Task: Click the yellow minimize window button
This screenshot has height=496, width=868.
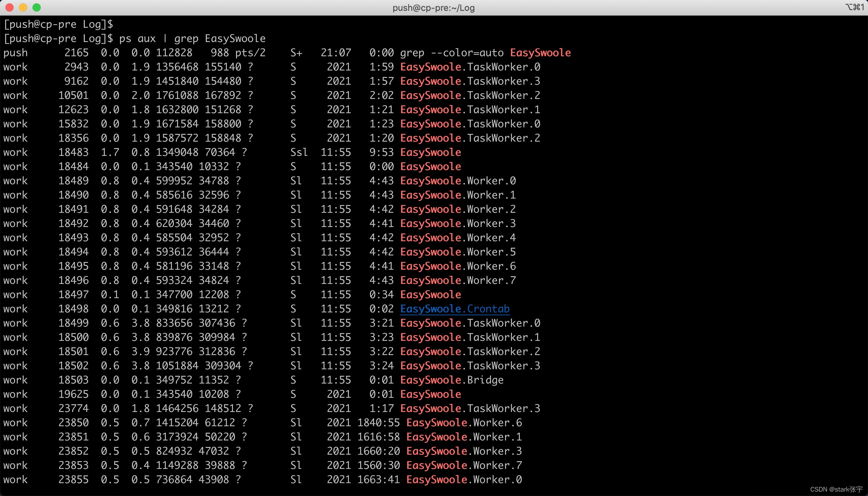Action: (x=23, y=7)
